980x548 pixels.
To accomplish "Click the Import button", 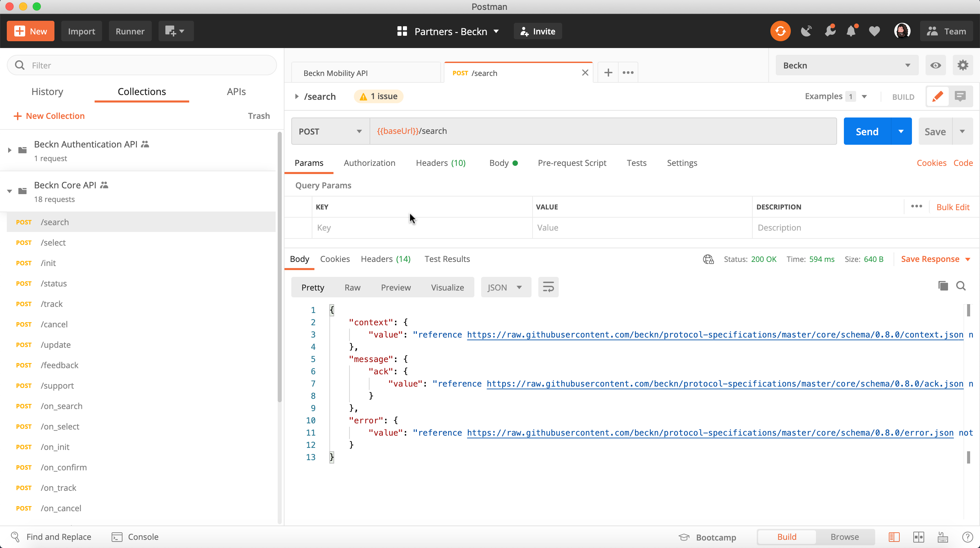I will point(81,31).
